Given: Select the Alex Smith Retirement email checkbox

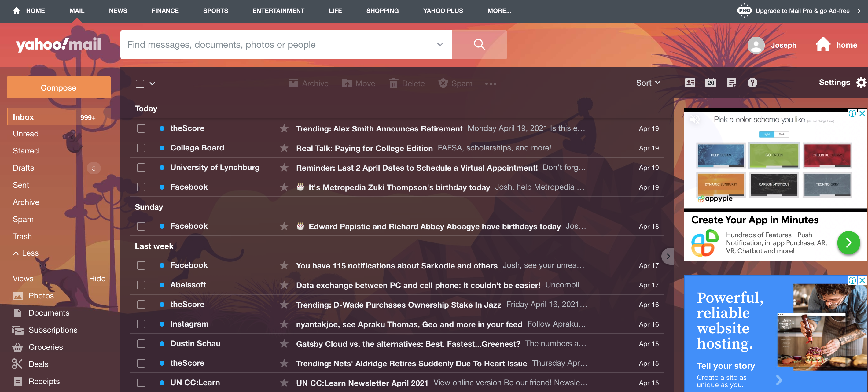Looking at the screenshot, I should point(141,128).
